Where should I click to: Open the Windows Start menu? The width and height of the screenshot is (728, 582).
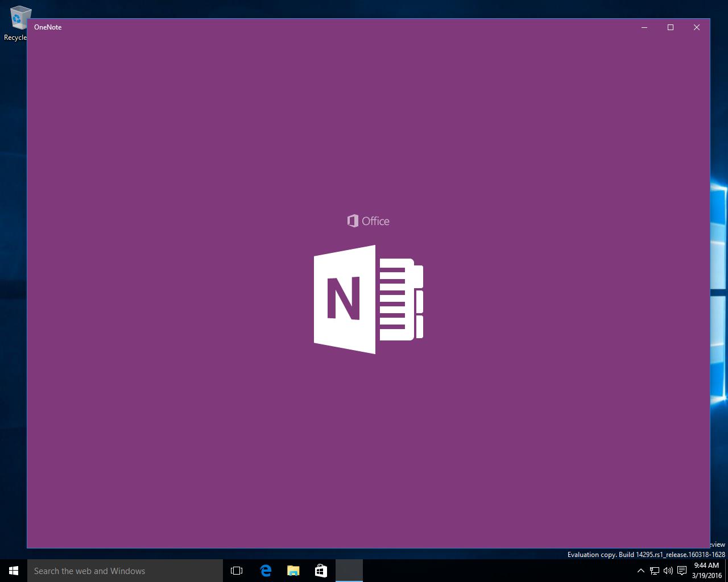pos(14,571)
